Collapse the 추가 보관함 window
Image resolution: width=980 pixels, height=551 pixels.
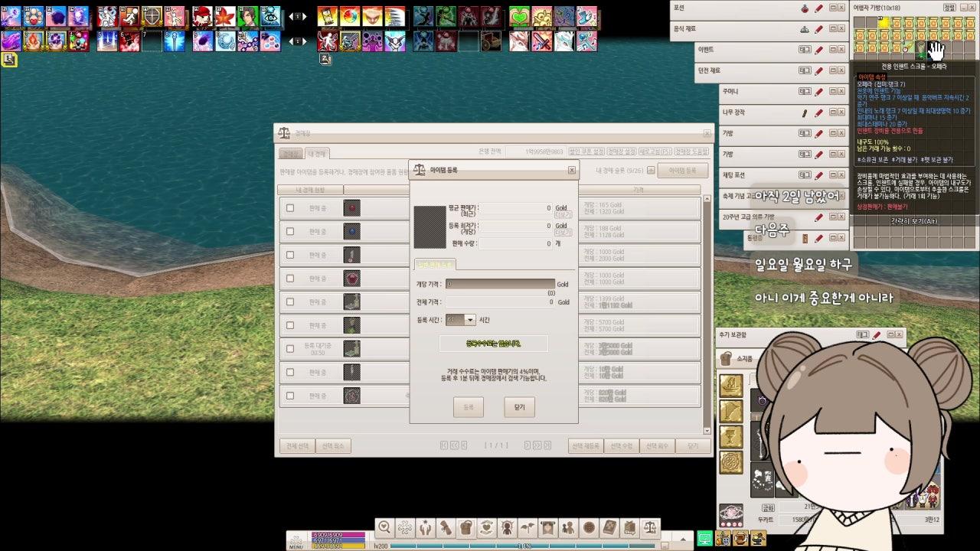tap(891, 334)
